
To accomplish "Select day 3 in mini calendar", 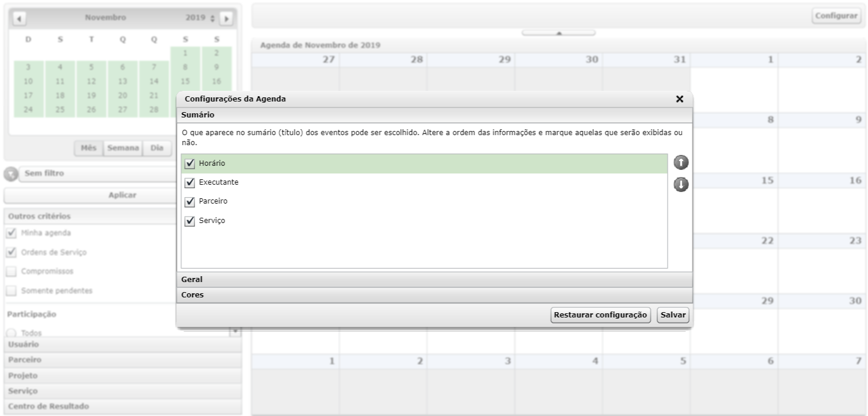I will (x=28, y=67).
